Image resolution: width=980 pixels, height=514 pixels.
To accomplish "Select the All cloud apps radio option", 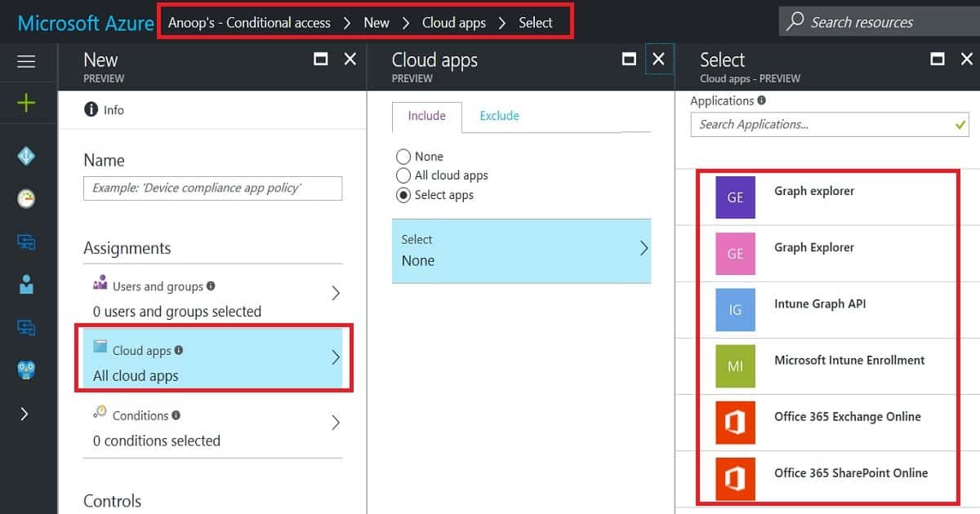I will click(403, 175).
